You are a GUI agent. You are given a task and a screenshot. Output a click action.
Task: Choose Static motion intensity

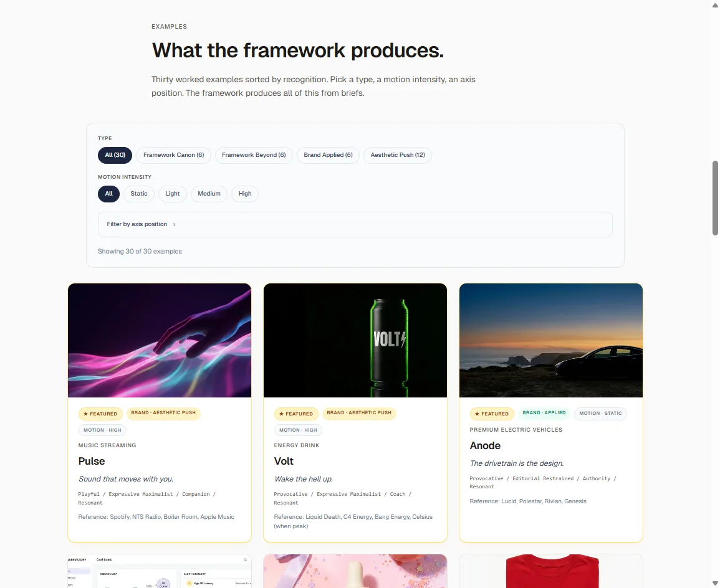(139, 194)
